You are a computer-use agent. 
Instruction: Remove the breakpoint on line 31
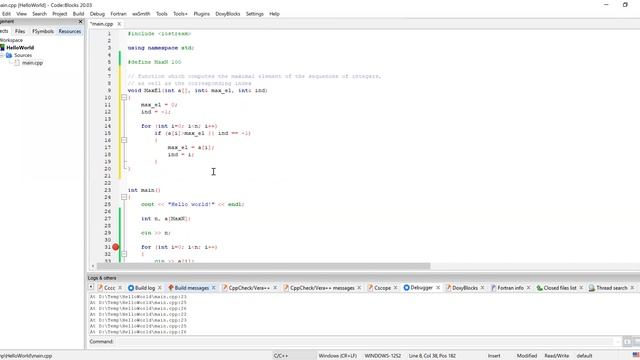(116, 247)
